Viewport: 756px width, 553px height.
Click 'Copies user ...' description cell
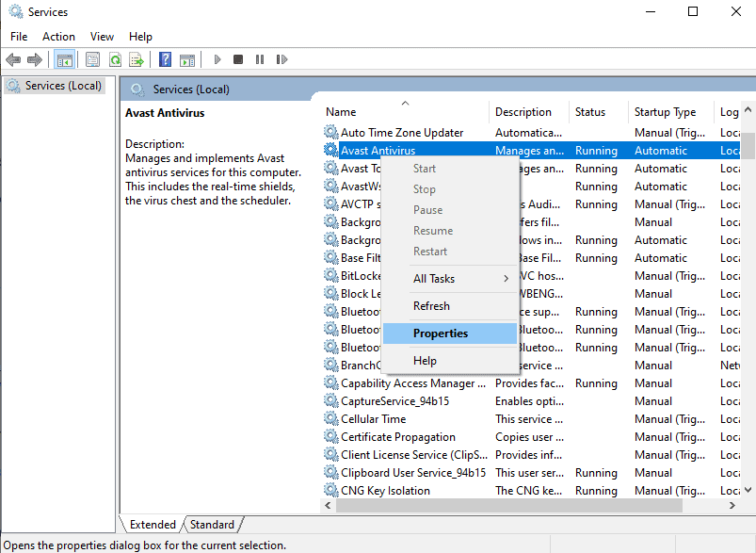(529, 437)
